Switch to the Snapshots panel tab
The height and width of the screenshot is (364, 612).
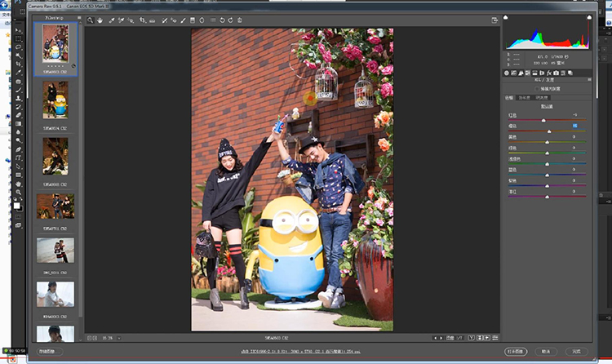pyautogui.click(x=570, y=73)
